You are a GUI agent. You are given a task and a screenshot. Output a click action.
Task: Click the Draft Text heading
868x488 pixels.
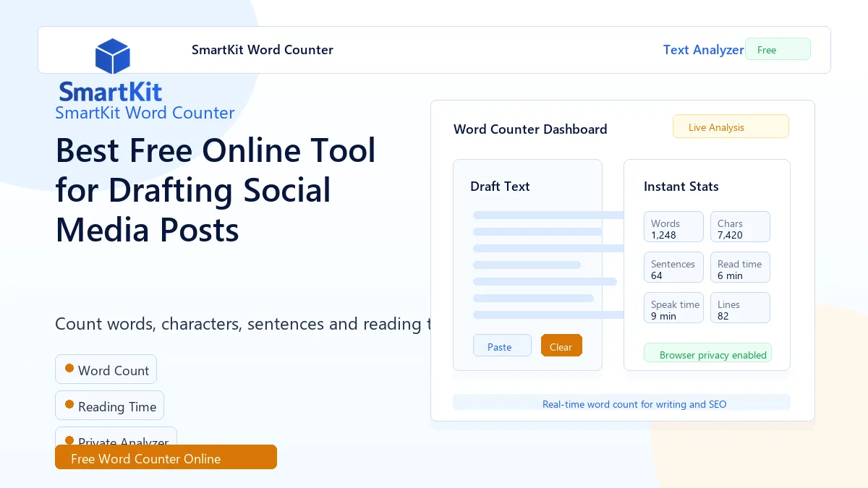click(500, 186)
